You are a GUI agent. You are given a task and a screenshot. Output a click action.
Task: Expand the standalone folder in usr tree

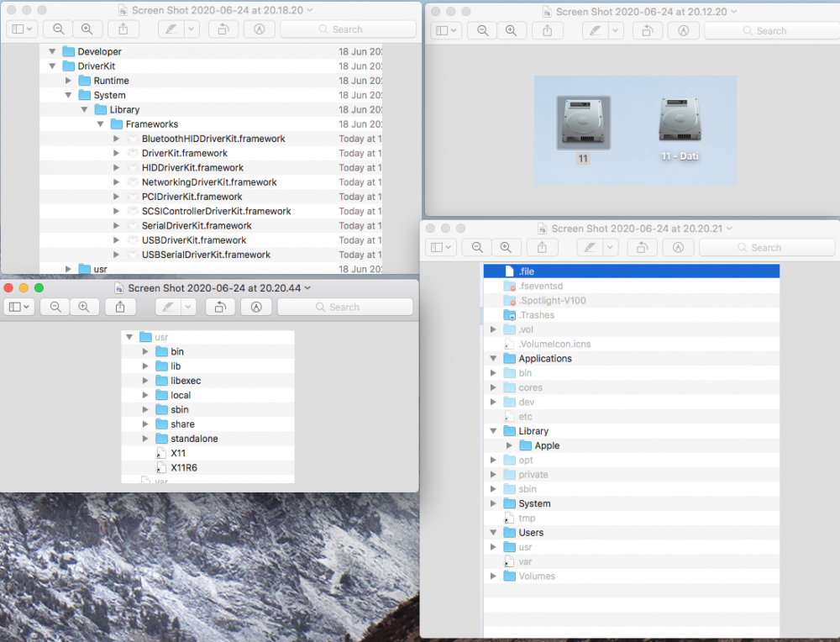tap(145, 439)
